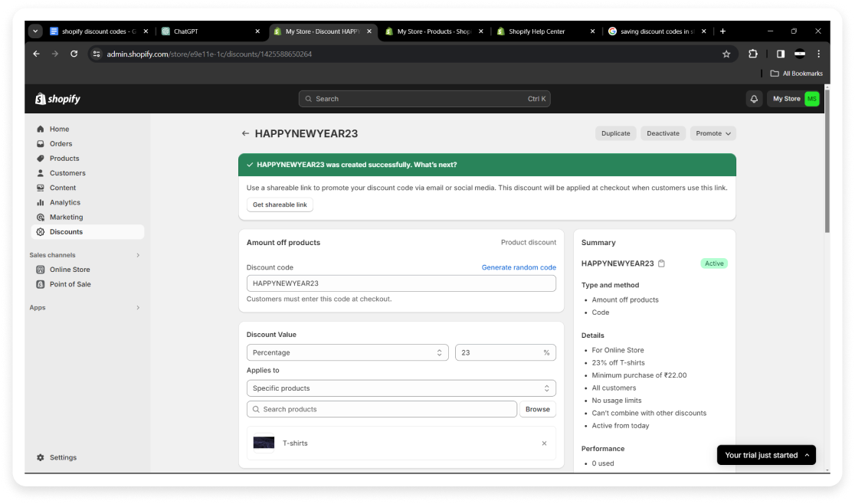Click the T-shirts product thumbnail

point(264,443)
